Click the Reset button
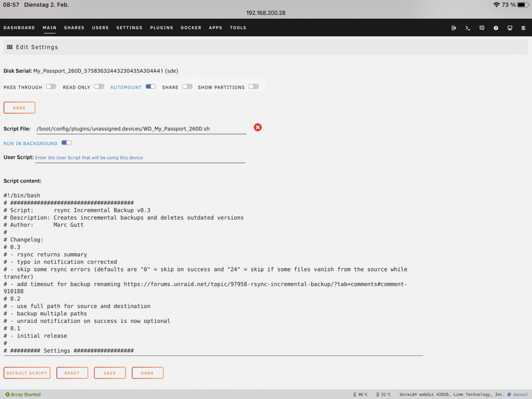Screen dimensions: 532x399 (x=72, y=373)
